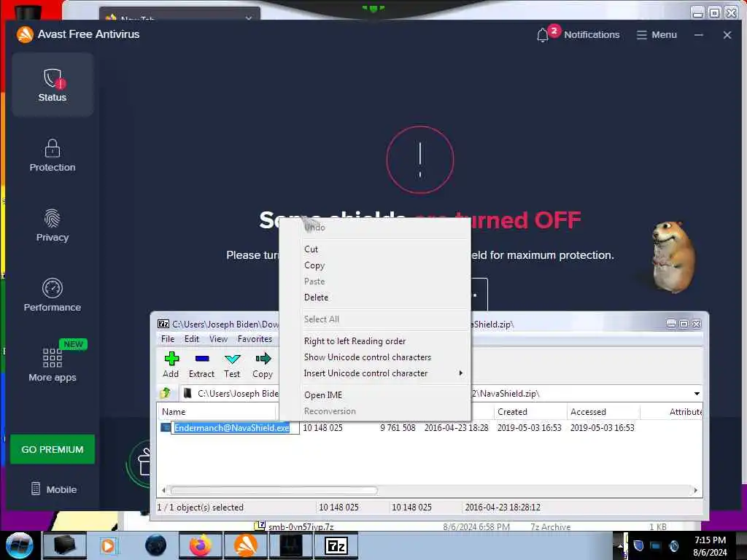Open Firefox from the taskbar
Viewport: 747px width, 560px height.
click(201, 545)
